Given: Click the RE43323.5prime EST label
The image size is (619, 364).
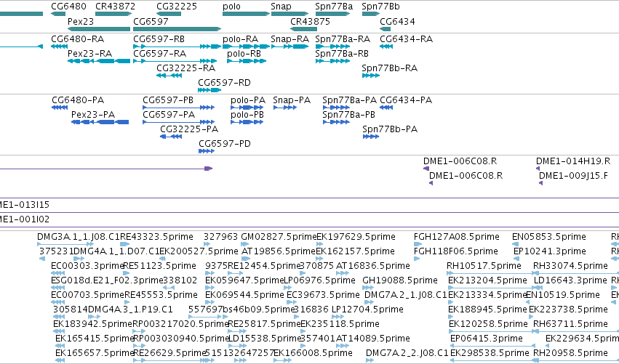Looking at the screenshot, I should (156, 237).
